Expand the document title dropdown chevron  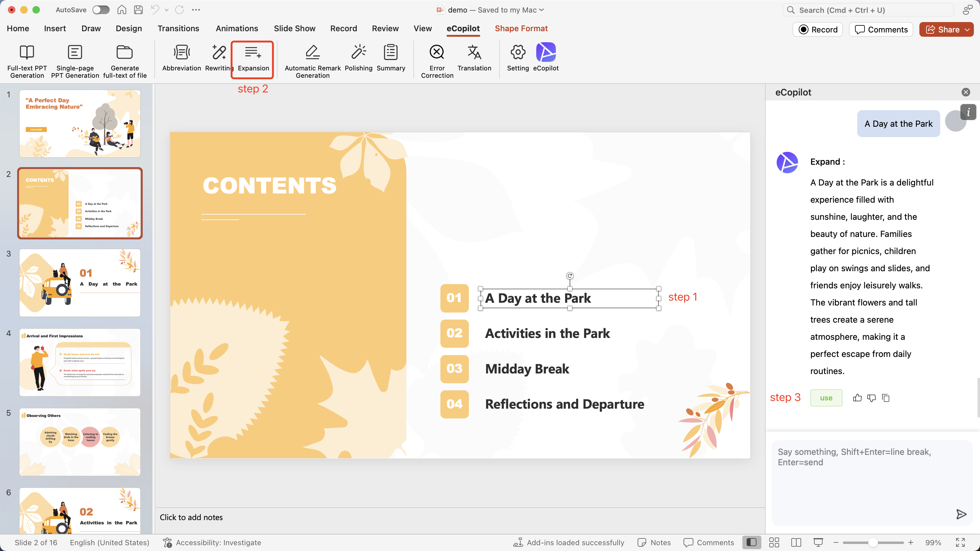click(x=542, y=10)
